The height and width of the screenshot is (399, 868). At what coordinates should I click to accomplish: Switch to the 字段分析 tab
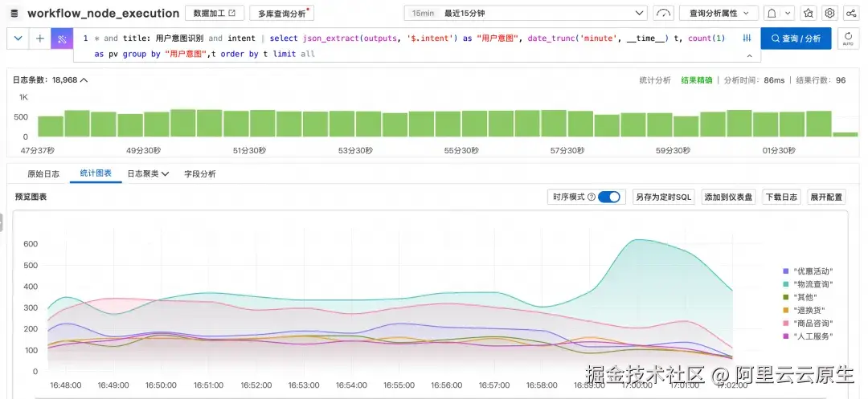[200, 173]
